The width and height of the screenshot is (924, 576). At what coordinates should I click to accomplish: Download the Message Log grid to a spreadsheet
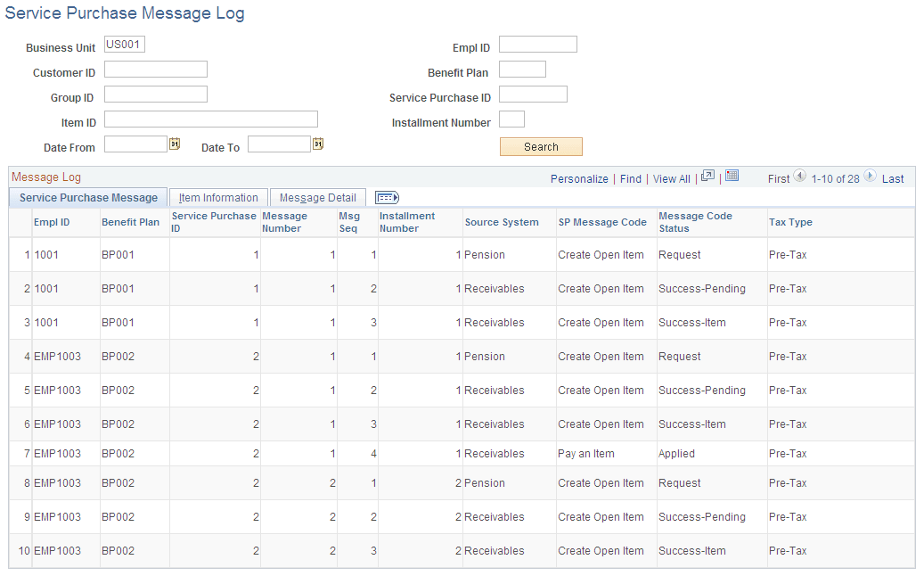[732, 177]
